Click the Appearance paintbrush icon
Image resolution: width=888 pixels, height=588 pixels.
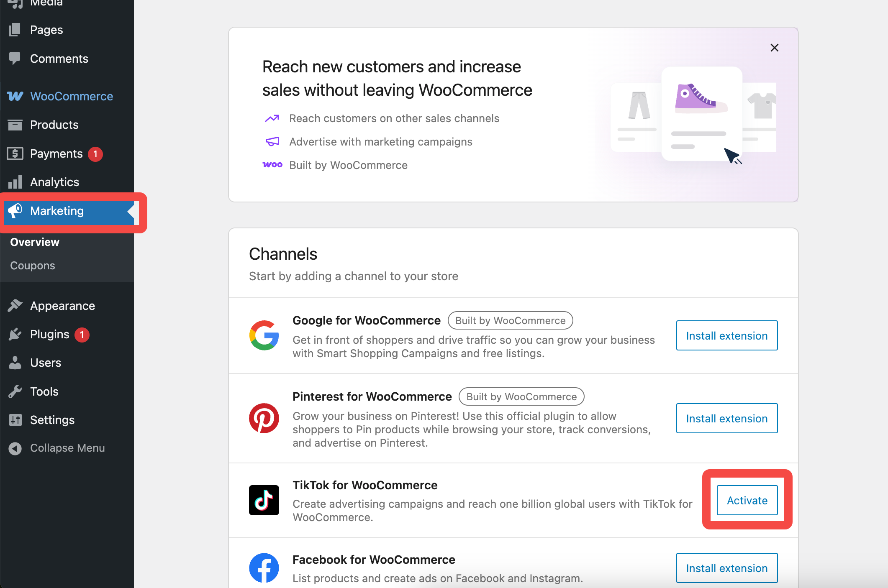[15, 306]
